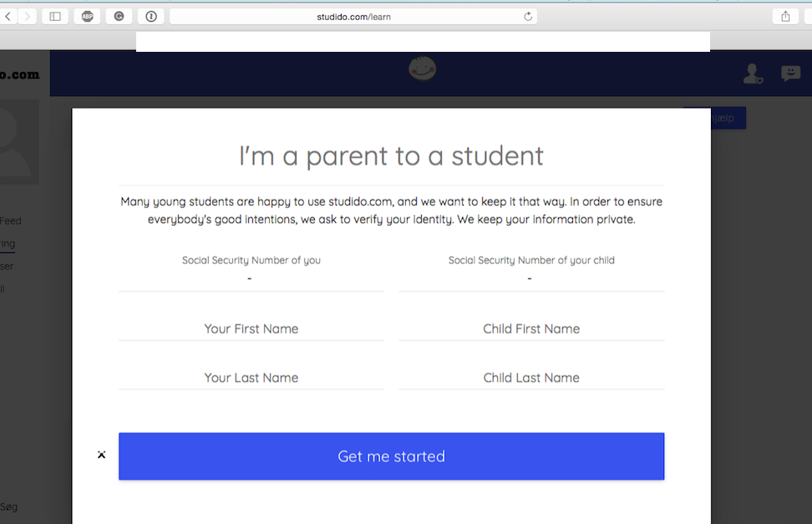Open the Share button in toolbar
This screenshot has height=524, width=812.
pos(785,17)
